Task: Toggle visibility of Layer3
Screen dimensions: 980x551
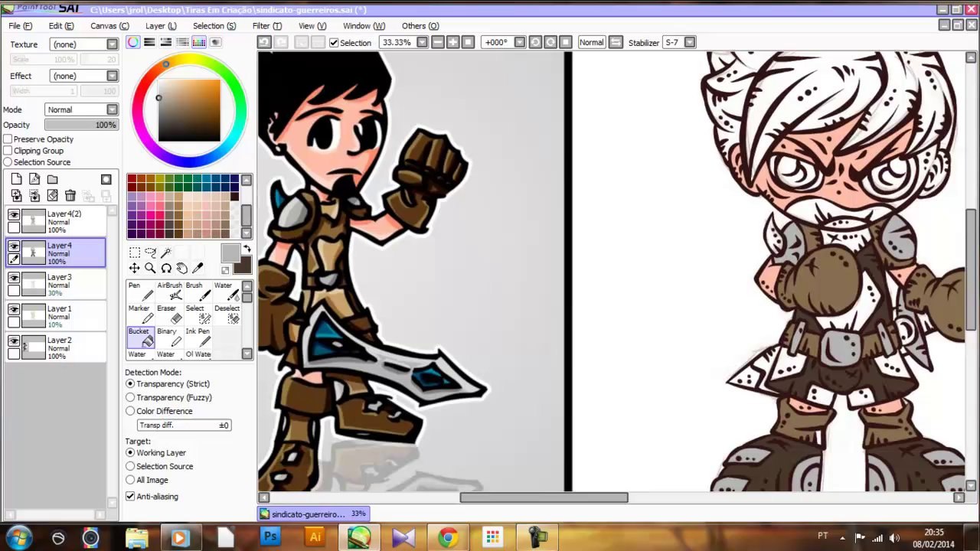Action: (14, 279)
